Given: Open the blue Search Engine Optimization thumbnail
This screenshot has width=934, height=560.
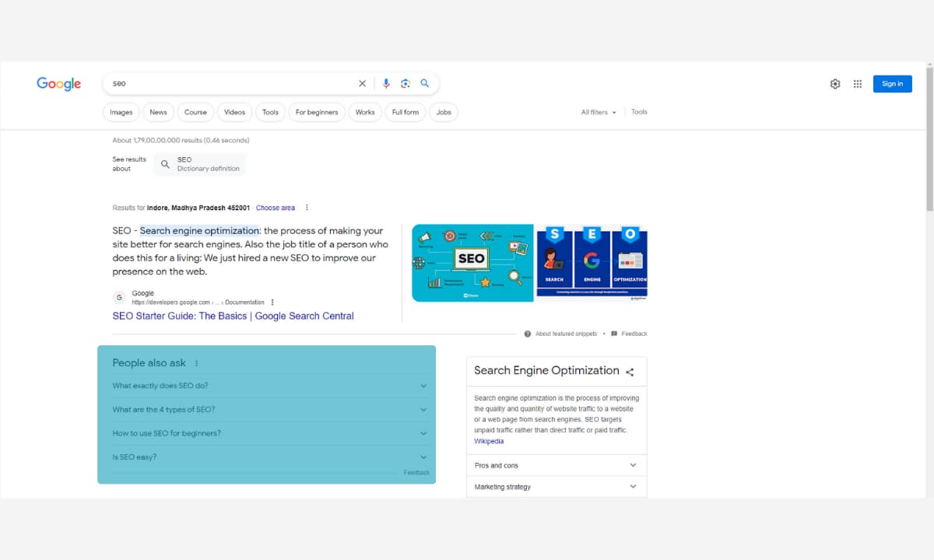Looking at the screenshot, I should 592,263.
